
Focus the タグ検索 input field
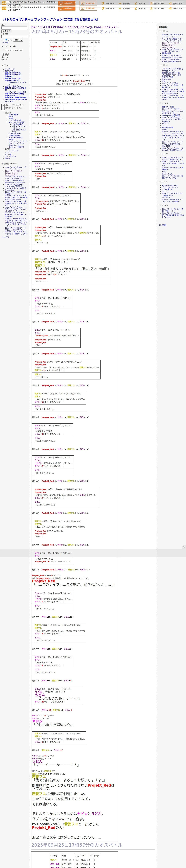point(14,36)
